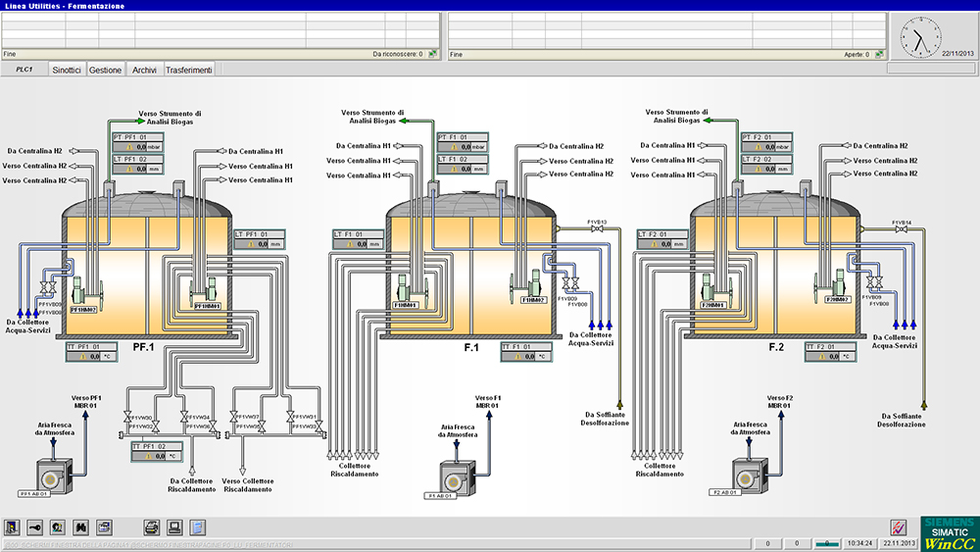
Task: Click the PF.1 tank label
Action: (x=143, y=347)
